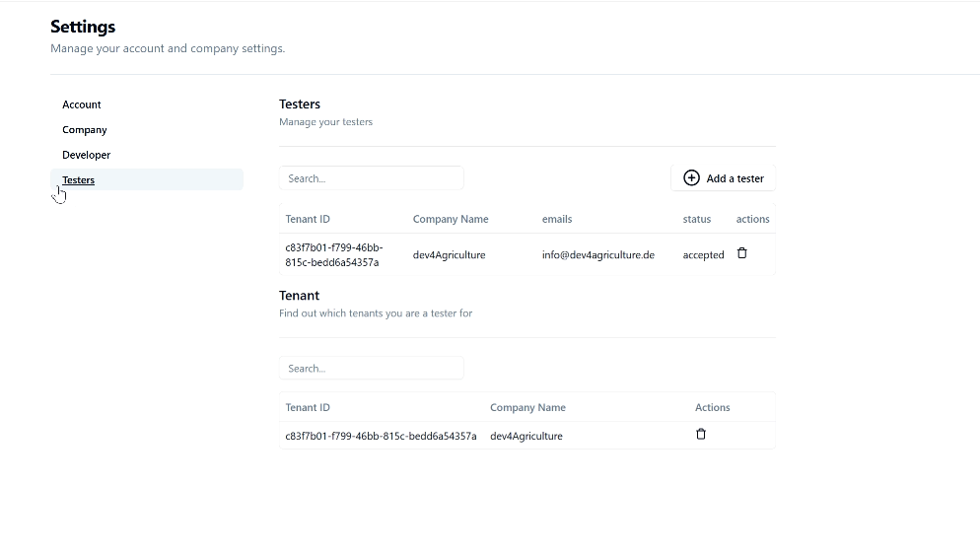This screenshot has width=980, height=554.
Task: Click the status column header
Action: [x=697, y=219]
